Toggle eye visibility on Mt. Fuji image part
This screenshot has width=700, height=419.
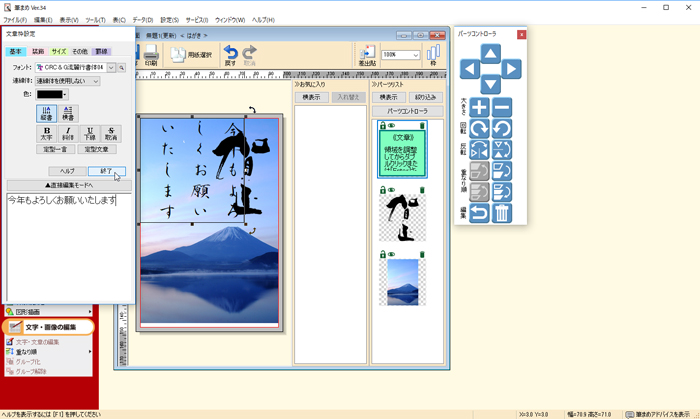click(391, 255)
